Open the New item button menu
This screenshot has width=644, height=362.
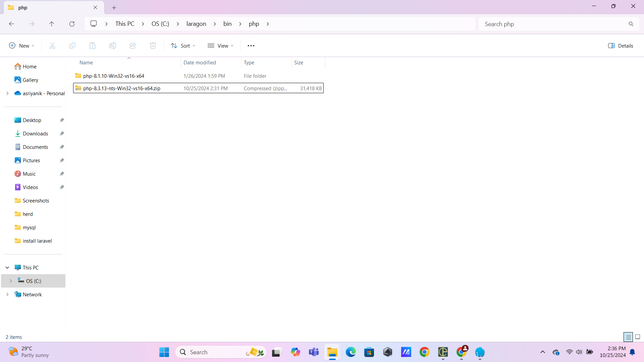click(x=21, y=46)
